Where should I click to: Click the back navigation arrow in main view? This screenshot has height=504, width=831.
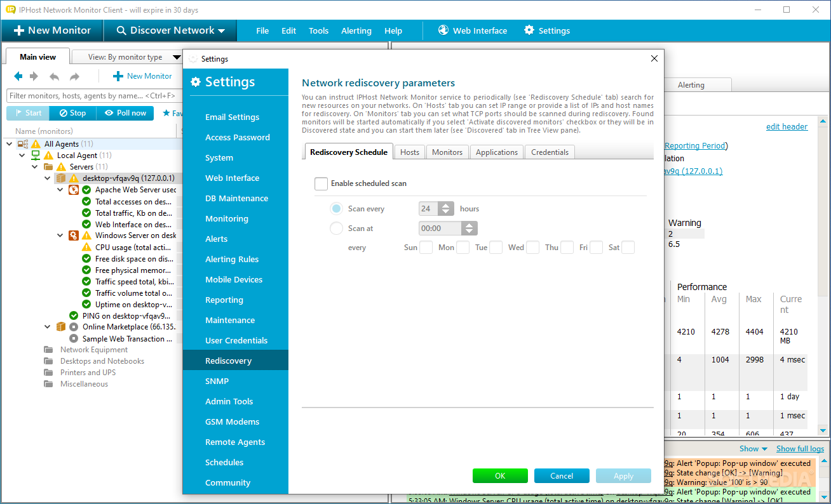pyautogui.click(x=18, y=76)
